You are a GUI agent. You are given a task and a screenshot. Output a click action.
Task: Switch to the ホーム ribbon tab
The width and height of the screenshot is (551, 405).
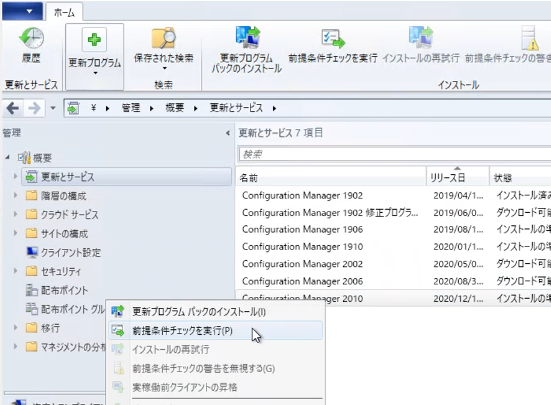tap(64, 12)
